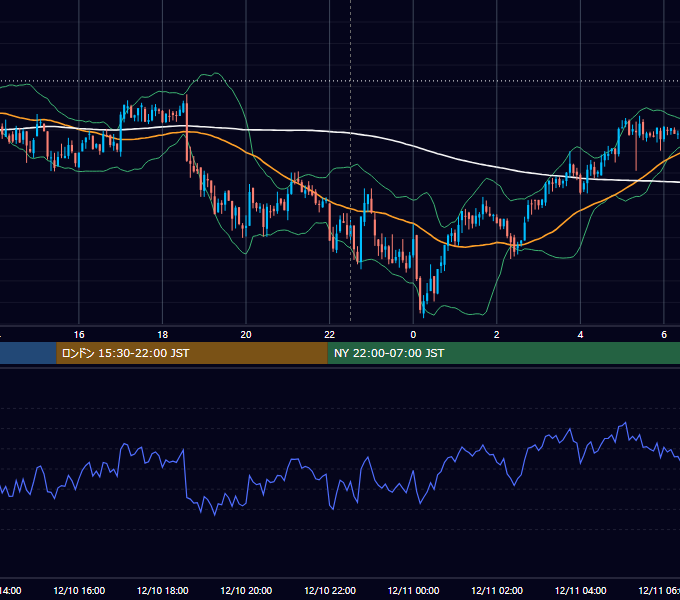The image size is (680, 600).
Task: Click the 12/10 18:00 date label
Action: pos(163,590)
